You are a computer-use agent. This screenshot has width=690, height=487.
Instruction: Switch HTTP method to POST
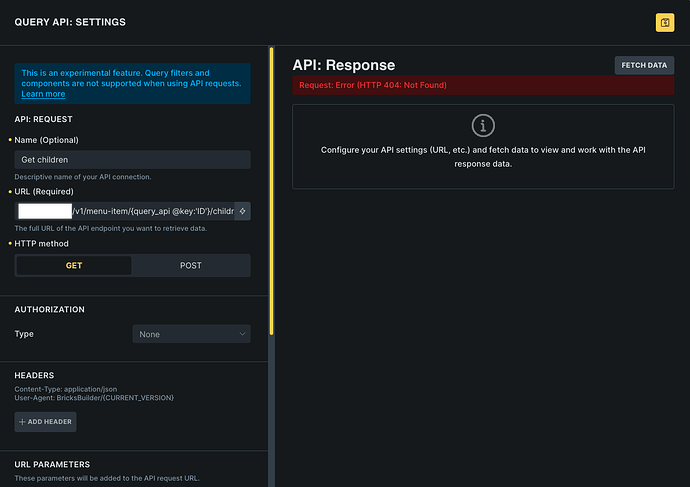[x=191, y=265]
